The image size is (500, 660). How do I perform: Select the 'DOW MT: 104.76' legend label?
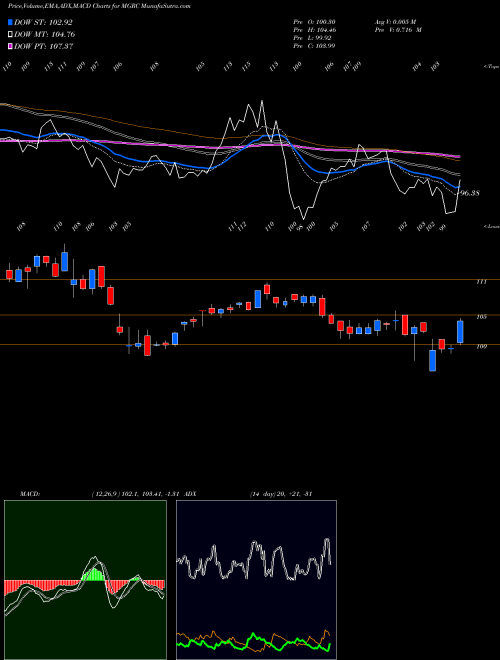pyautogui.click(x=45, y=34)
